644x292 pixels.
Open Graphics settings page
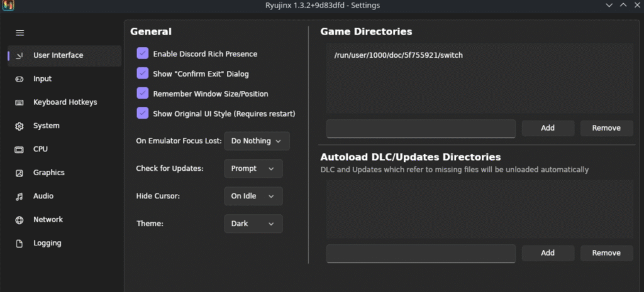(65, 173)
